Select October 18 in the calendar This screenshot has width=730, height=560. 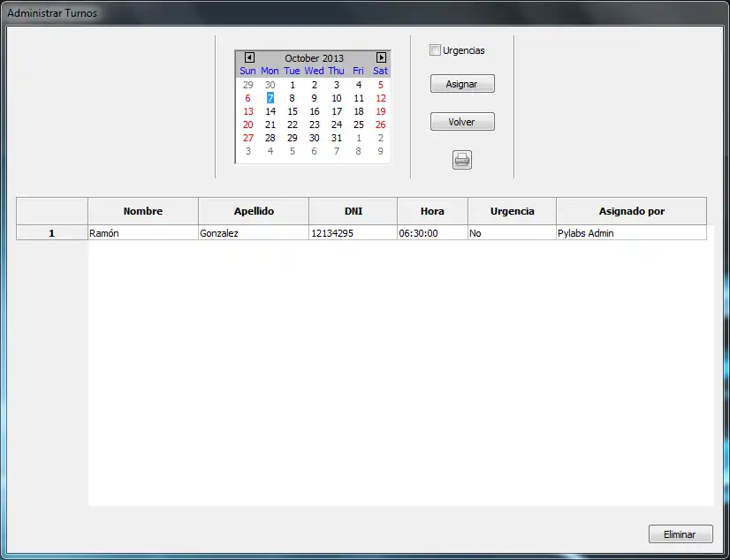pyautogui.click(x=359, y=111)
